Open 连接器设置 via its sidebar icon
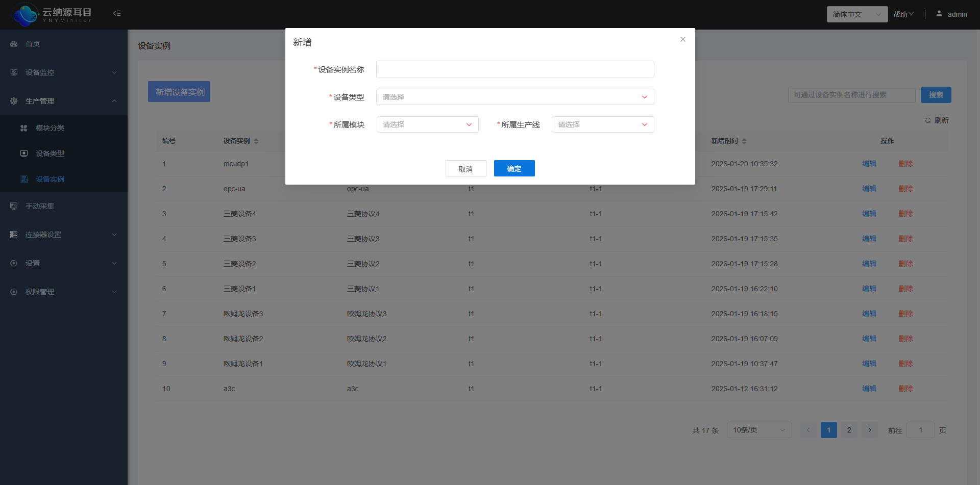This screenshot has height=485, width=980. [13, 235]
